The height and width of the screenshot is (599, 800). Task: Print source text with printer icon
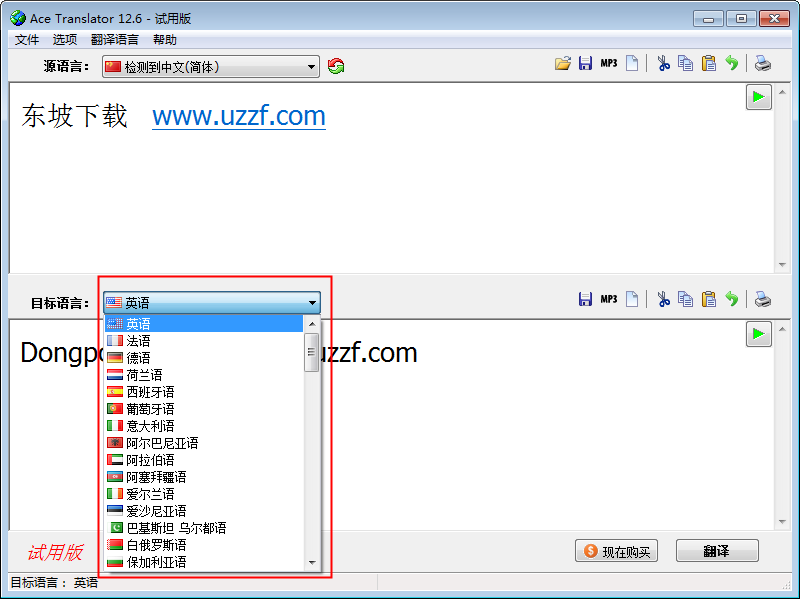pos(763,64)
